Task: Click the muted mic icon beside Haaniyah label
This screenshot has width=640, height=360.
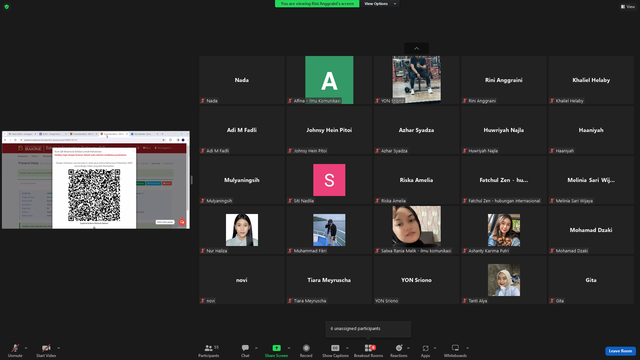Action: pyautogui.click(x=552, y=151)
